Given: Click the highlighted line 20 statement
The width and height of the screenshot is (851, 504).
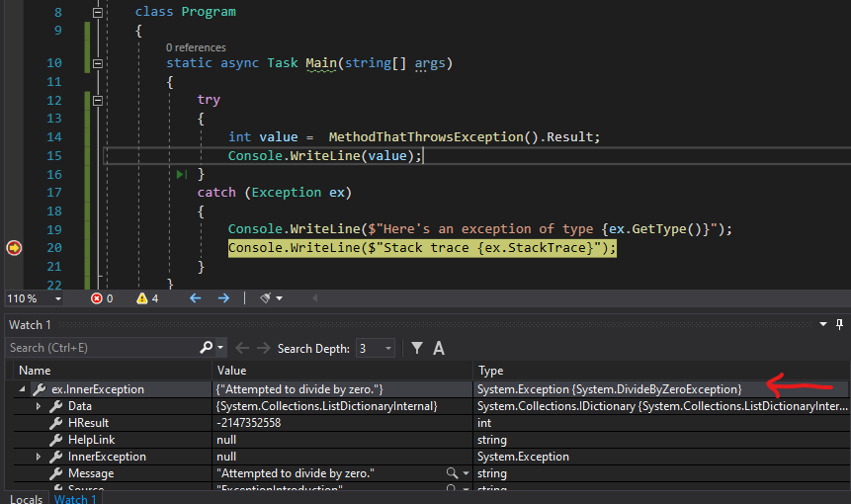Looking at the screenshot, I should 422,248.
